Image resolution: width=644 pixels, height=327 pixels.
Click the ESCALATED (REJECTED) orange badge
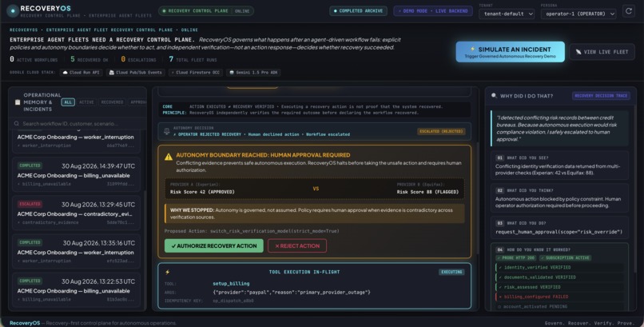441,131
